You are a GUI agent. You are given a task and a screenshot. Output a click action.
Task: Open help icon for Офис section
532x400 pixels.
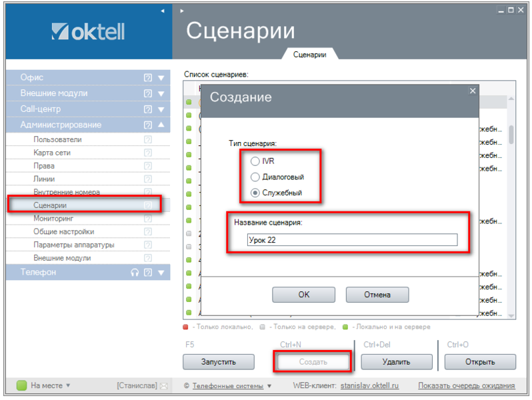pyautogui.click(x=148, y=77)
